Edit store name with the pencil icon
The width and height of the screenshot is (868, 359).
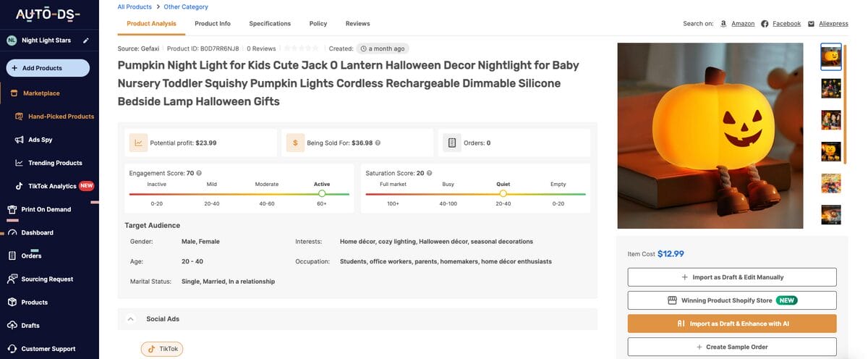click(x=86, y=41)
